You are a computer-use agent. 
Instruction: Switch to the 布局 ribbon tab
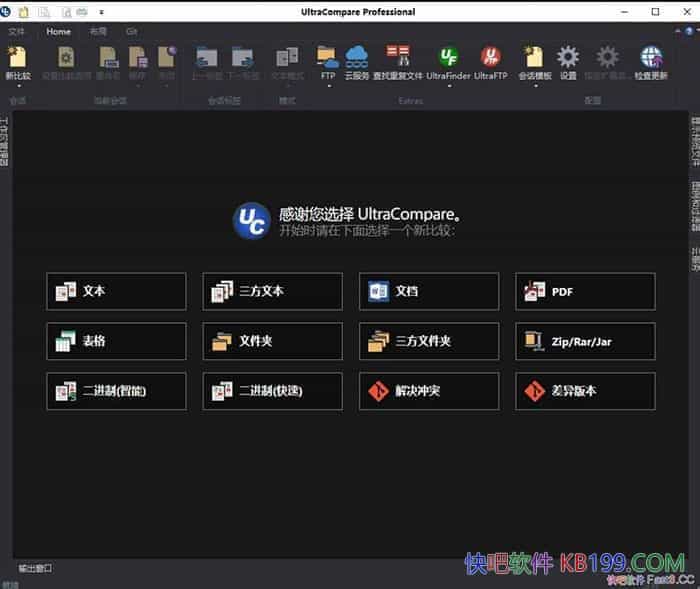click(98, 32)
